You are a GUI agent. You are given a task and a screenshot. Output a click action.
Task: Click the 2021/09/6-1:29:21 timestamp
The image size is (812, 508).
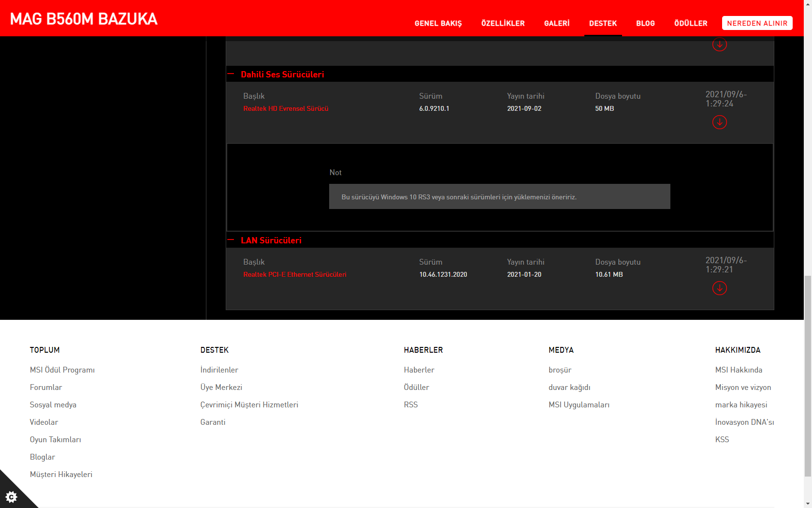pos(726,265)
